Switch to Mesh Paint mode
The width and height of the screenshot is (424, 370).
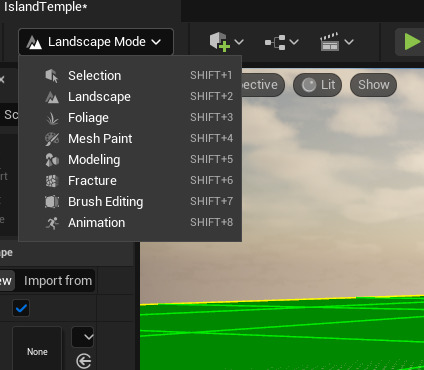[x=130, y=139]
